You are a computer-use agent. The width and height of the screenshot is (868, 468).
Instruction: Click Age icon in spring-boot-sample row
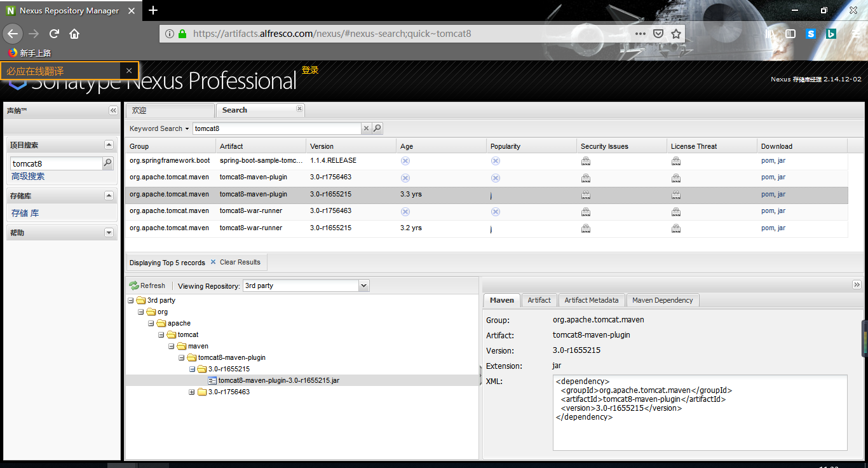[405, 161]
